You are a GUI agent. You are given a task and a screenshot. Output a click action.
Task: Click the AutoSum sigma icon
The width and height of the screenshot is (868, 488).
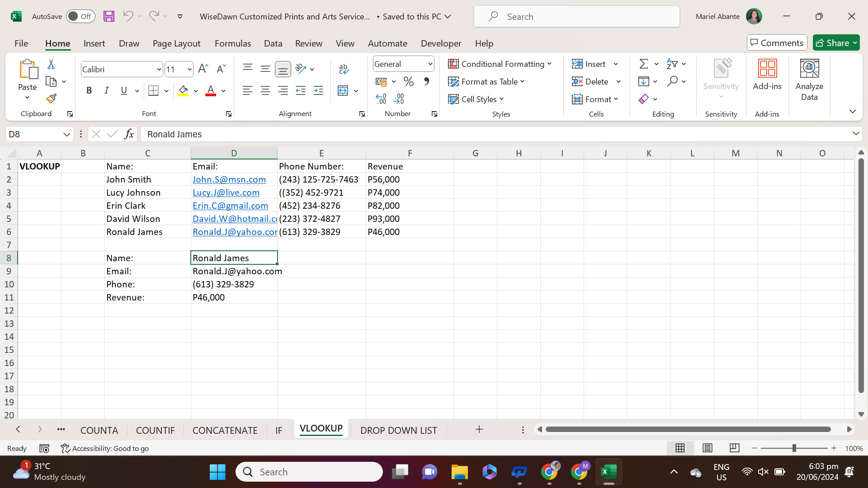(x=643, y=64)
